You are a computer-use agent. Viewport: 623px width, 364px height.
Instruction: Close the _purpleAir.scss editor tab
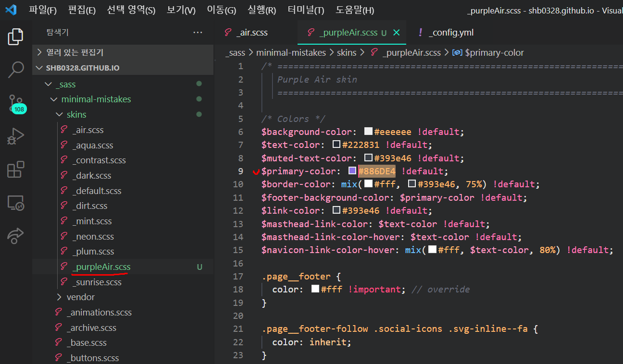[x=397, y=33]
